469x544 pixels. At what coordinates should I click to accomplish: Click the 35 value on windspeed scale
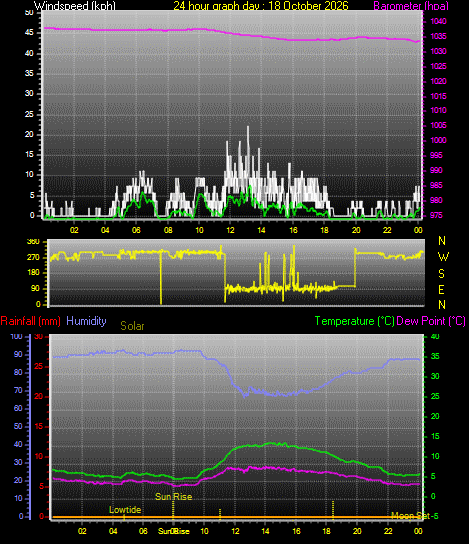coord(29,73)
